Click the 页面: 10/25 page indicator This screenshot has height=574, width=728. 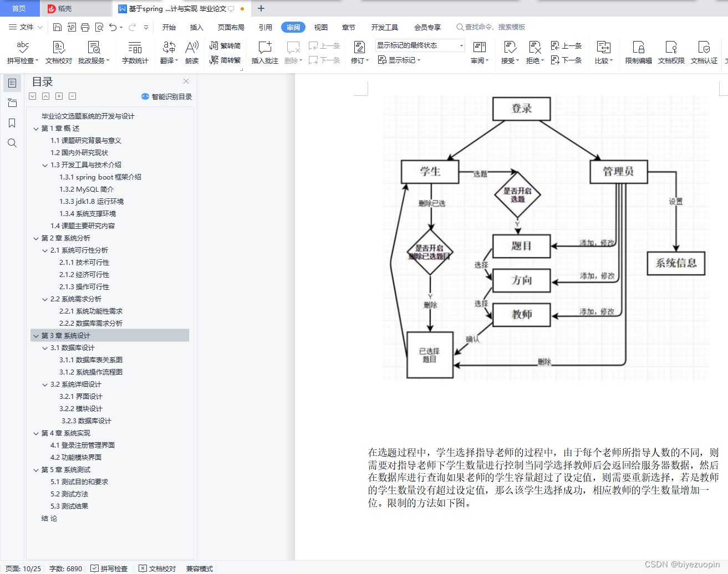23,568
